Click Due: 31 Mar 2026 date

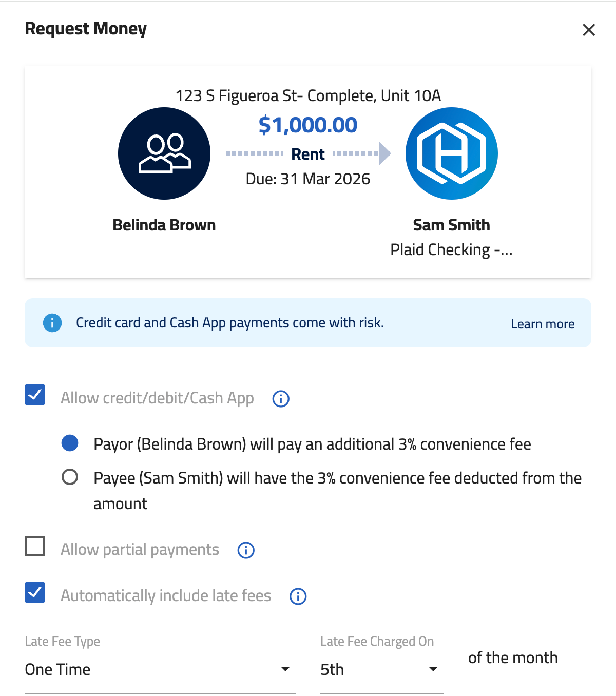(x=308, y=179)
